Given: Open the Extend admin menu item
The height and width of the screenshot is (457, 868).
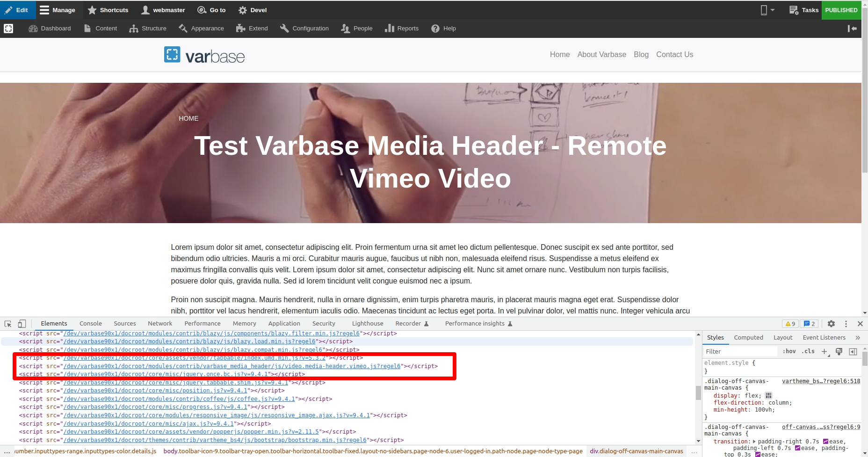Looking at the screenshot, I should click(x=252, y=29).
